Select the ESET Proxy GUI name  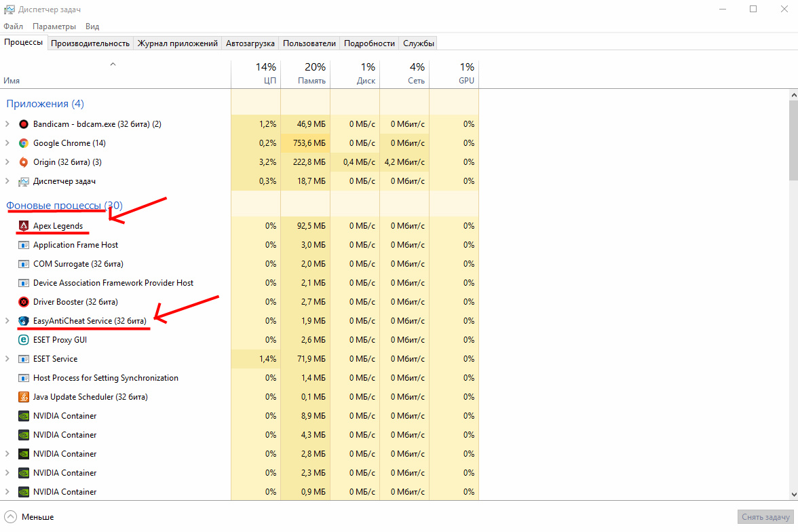point(60,339)
